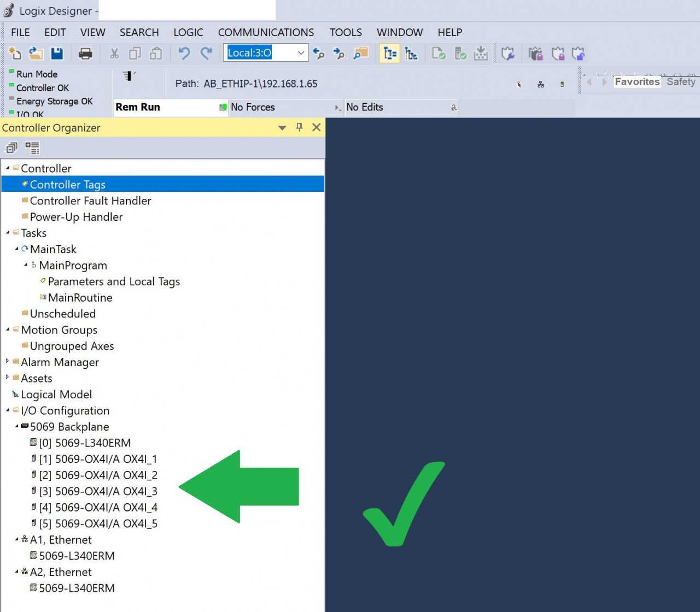Screen dimensions: 700x612
Task: Click the shield with person icon
Action: (x=578, y=53)
